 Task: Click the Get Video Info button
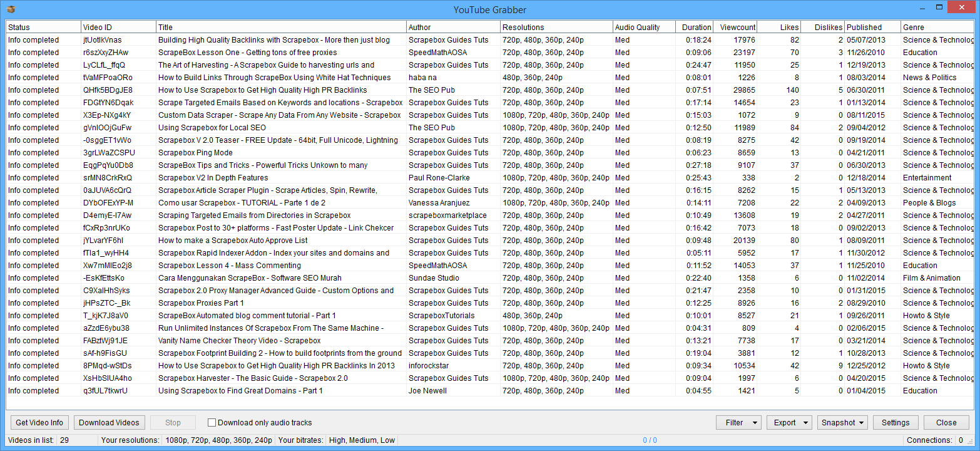pyautogui.click(x=39, y=422)
